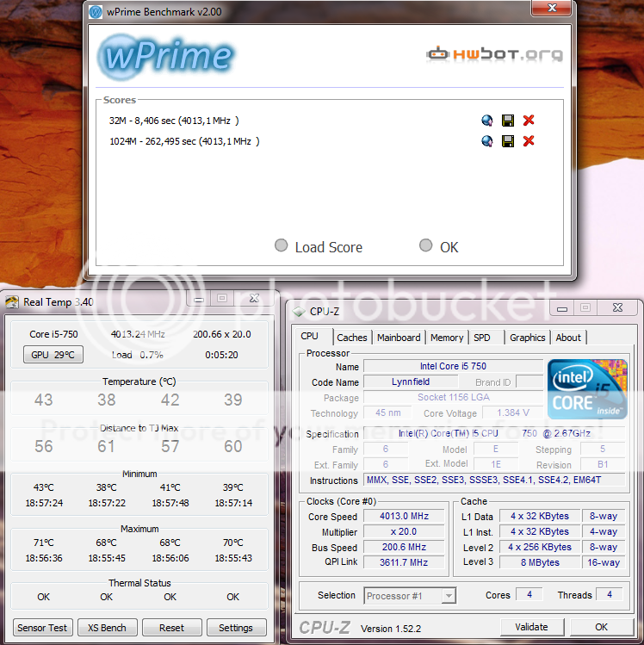The width and height of the screenshot is (644, 645).
Task: Click Reset in Real Temp
Action: click(x=172, y=628)
